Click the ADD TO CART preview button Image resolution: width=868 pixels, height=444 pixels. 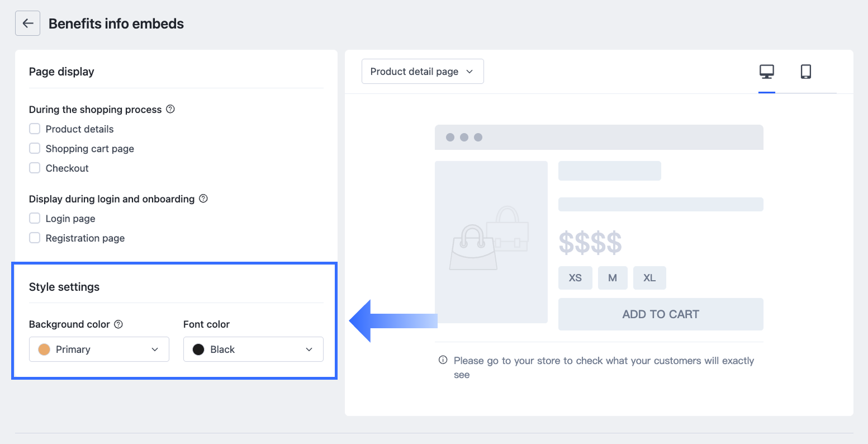(x=660, y=314)
